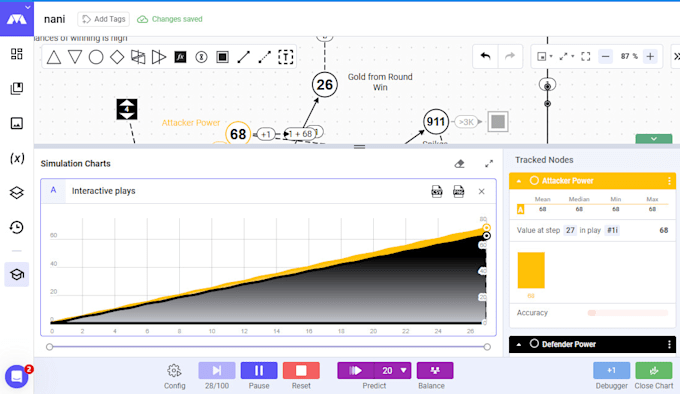Select the Source triangle node tool

click(54, 57)
